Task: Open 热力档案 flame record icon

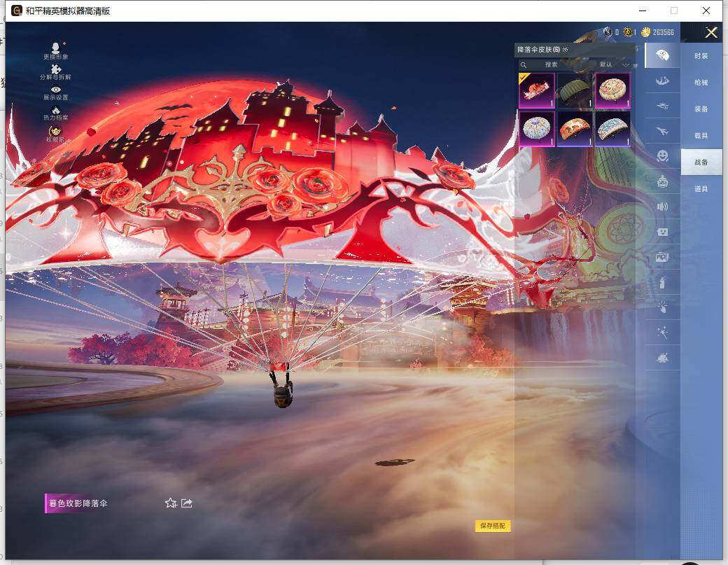Action: coord(56,113)
